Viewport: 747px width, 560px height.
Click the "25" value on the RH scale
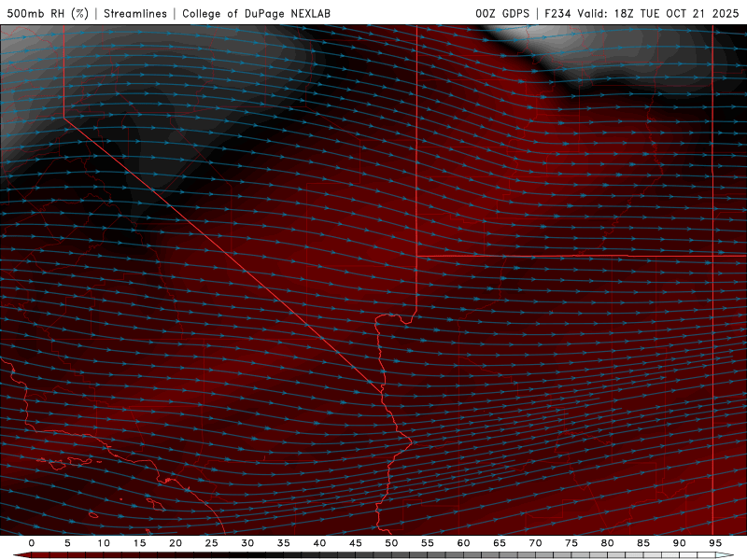tap(212, 543)
